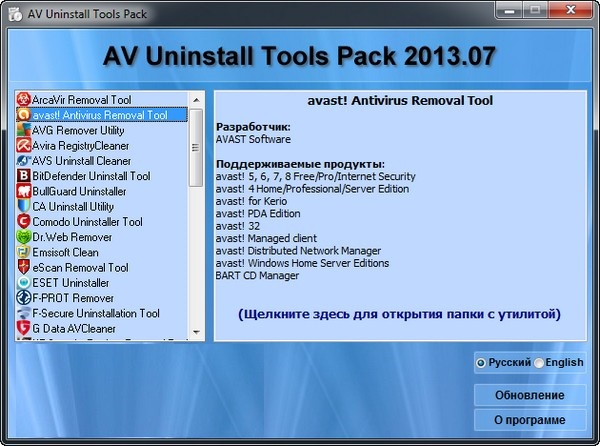This screenshot has height=446, width=600.
Task: Close the AV Uninstall Tools Pack window
Action: 570,10
